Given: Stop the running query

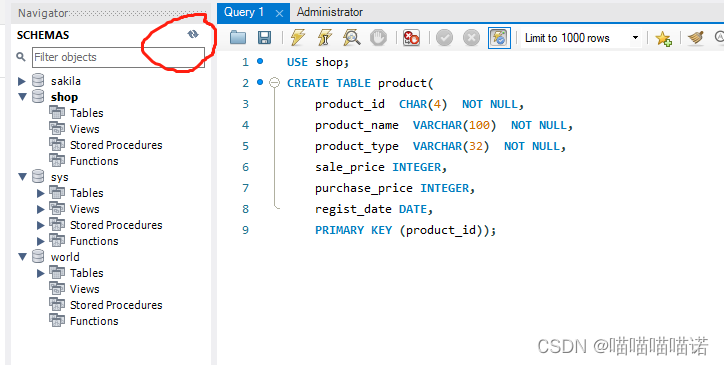Looking at the screenshot, I should click(x=378, y=37).
